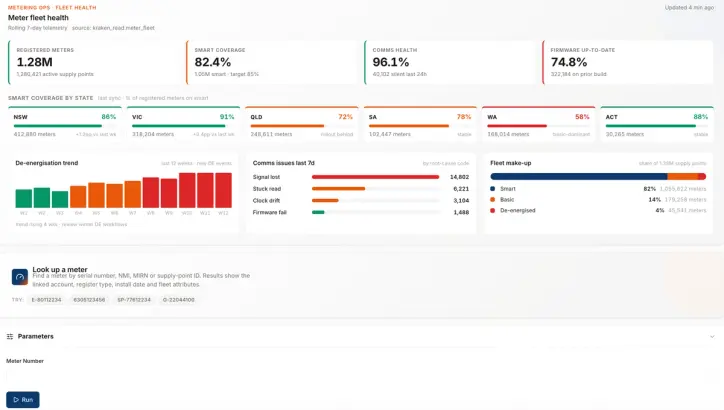This screenshot has width=724, height=410.
Task: Click the 58% value in WA card
Action: click(x=582, y=117)
